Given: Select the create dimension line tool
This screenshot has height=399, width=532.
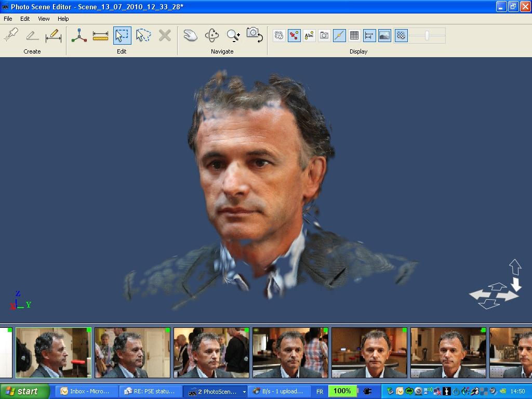Looking at the screenshot, I should point(53,35).
